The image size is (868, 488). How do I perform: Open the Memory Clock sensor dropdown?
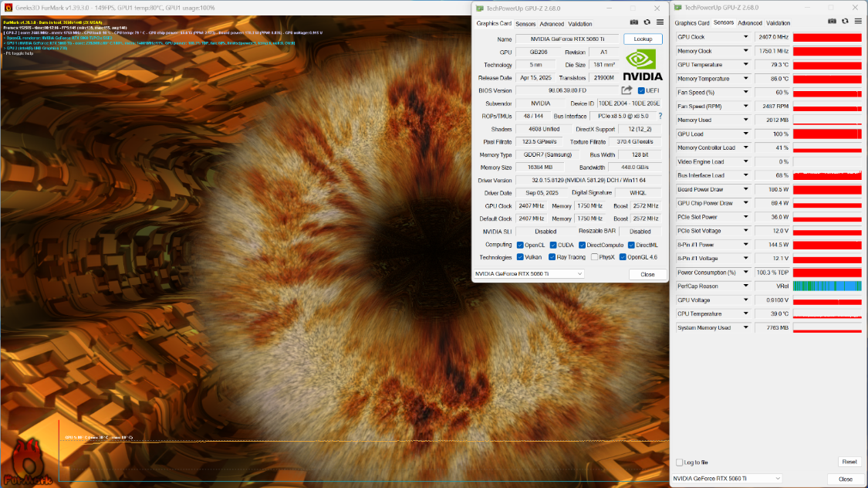point(745,51)
